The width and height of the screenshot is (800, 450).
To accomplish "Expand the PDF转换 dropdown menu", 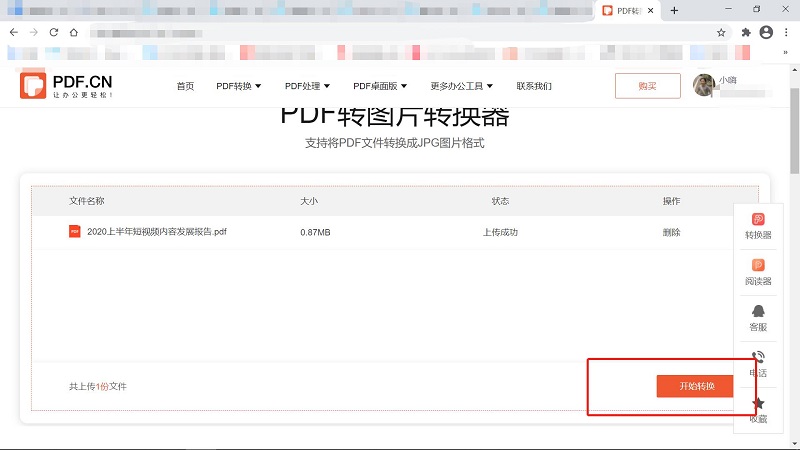I will tap(238, 86).
